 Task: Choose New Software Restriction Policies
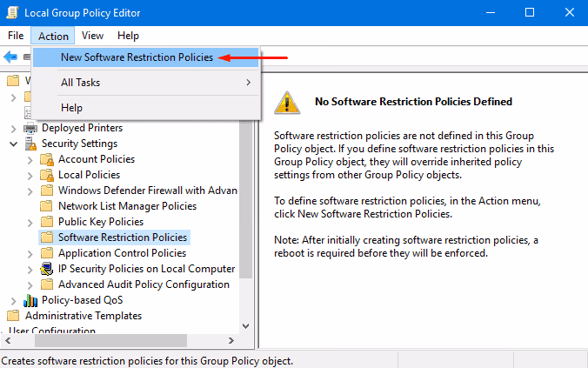(146, 57)
